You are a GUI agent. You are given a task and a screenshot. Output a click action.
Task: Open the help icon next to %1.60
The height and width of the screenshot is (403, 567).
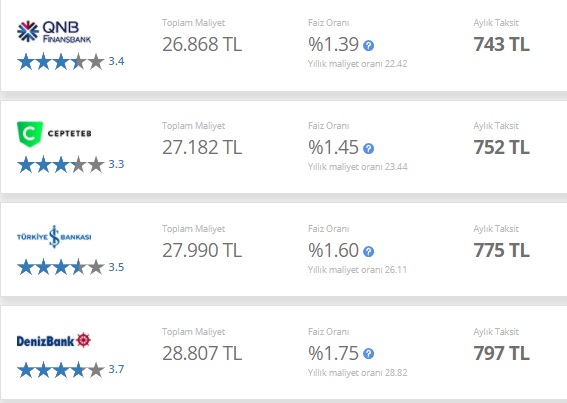click(x=368, y=251)
